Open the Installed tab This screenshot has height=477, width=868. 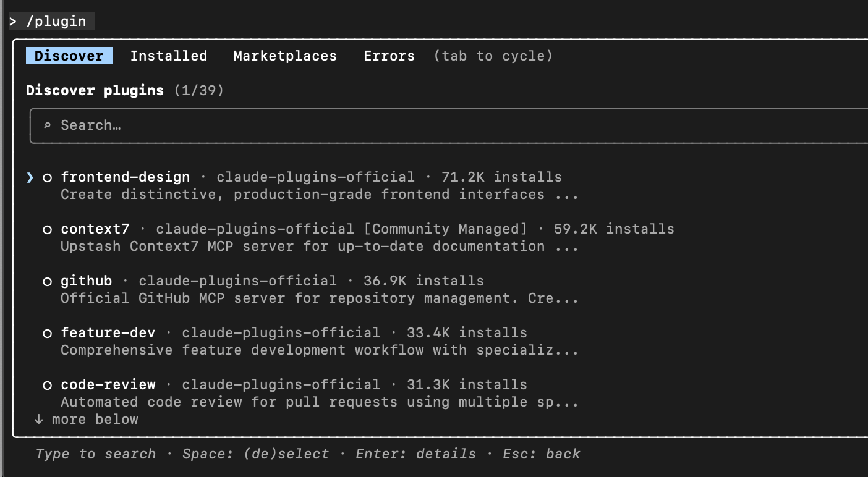pyautogui.click(x=168, y=56)
